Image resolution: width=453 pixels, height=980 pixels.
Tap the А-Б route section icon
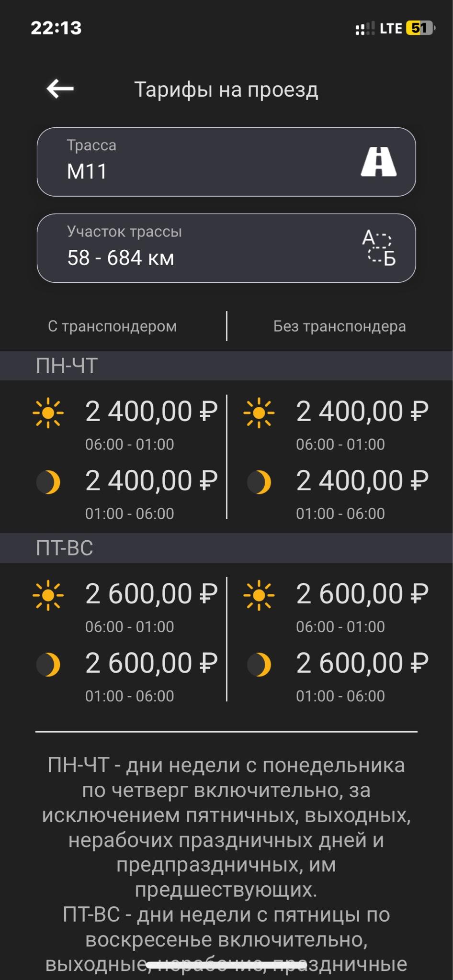378,247
